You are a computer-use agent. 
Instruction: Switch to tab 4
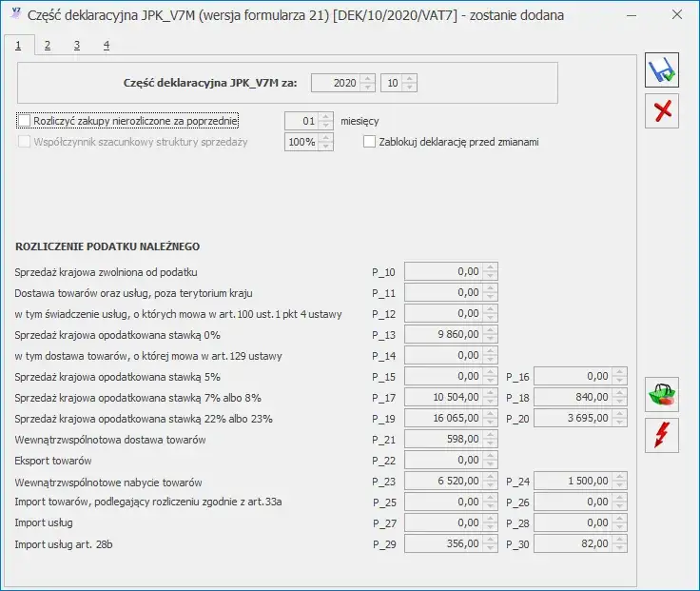(x=106, y=45)
